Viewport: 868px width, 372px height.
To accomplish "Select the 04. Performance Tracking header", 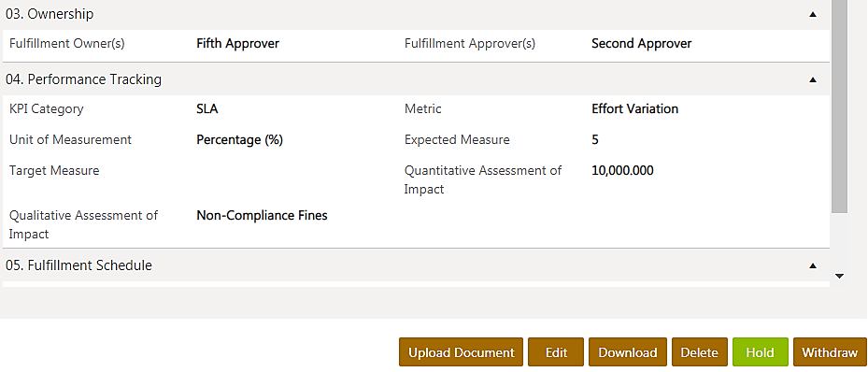I will click(417, 79).
